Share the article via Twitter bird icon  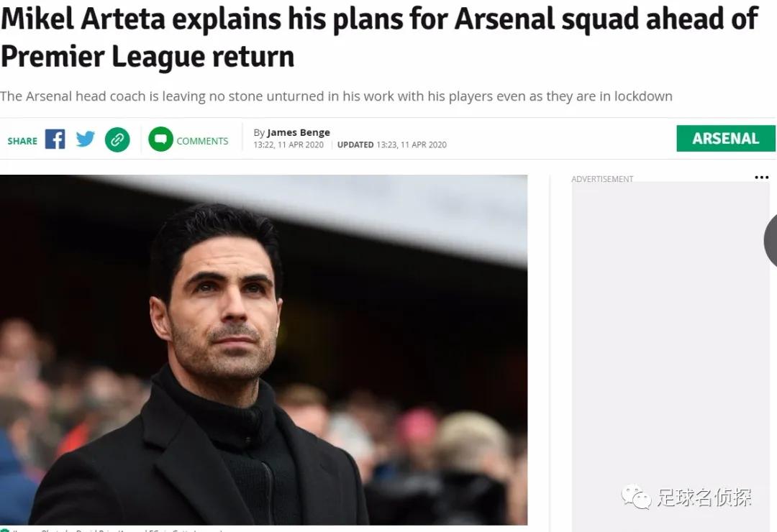86,139
